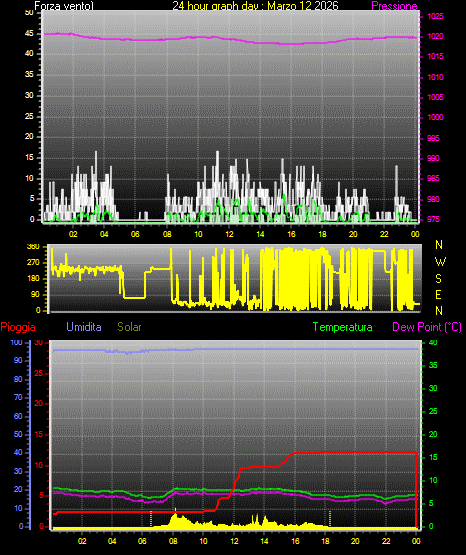Image resolution: width=466 pixels, height=555 pixels.
Task: Click the Umidita legend label
Action: (x=84, y=326)
